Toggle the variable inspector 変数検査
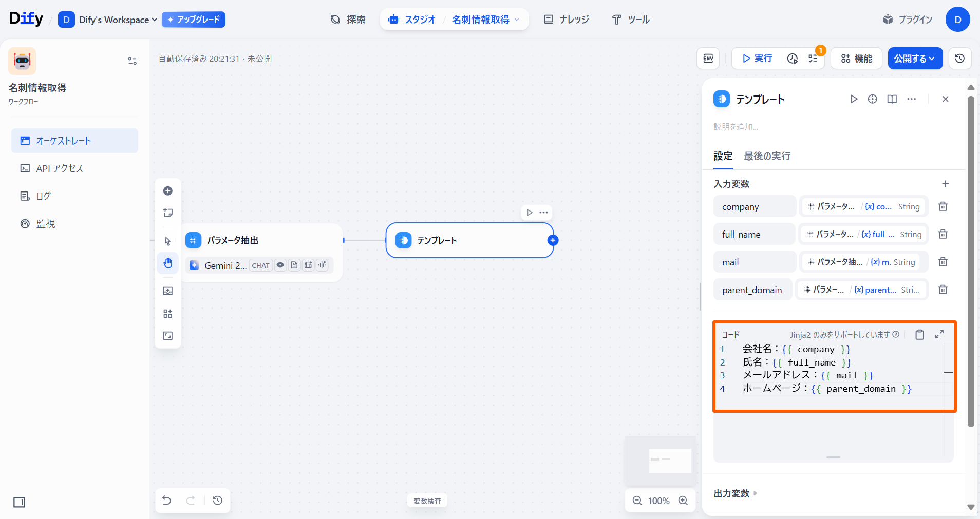980x519 pixels. [x=427, y=501]
